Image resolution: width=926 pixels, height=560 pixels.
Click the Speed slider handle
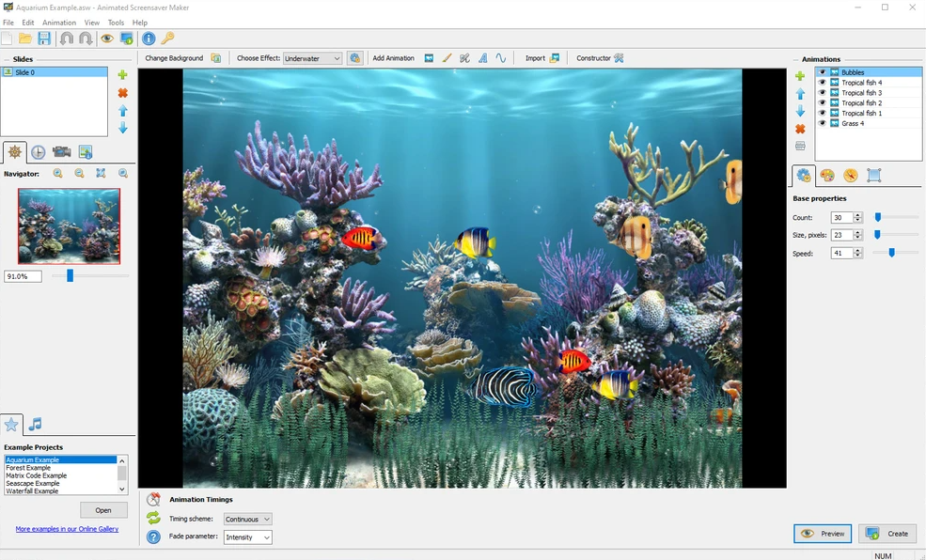(891, 253)
